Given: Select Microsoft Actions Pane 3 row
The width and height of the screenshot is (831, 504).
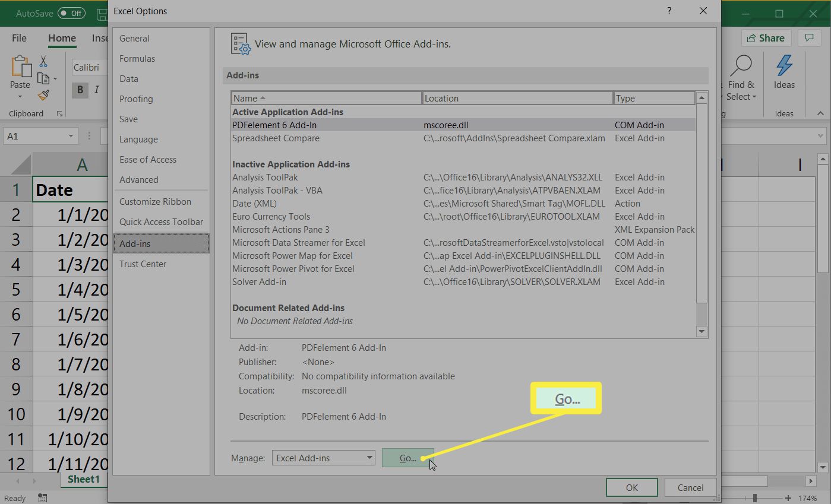Looking at the screenshot, I should click(x=463, y=229).
